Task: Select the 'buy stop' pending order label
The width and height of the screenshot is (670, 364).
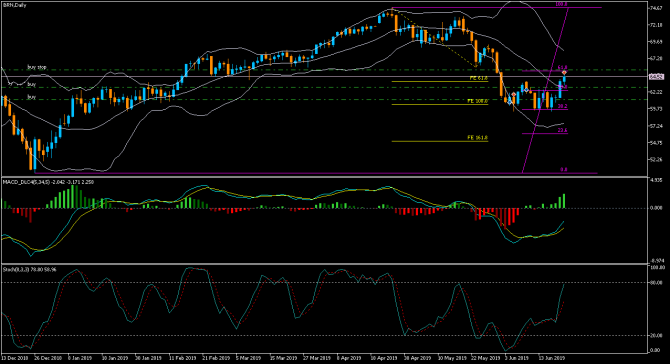Action: pos(37,67)
